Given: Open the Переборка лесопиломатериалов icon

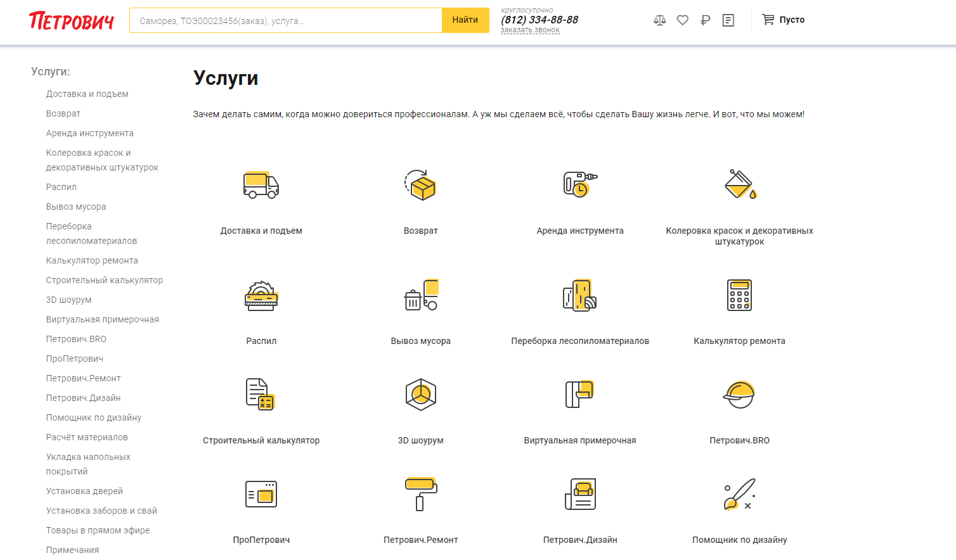Looking at the screenshot, I should [x=580, y=295].
